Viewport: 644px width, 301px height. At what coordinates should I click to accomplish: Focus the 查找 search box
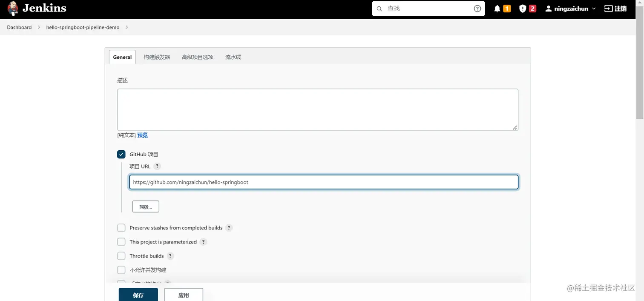[x=428, y=9]
